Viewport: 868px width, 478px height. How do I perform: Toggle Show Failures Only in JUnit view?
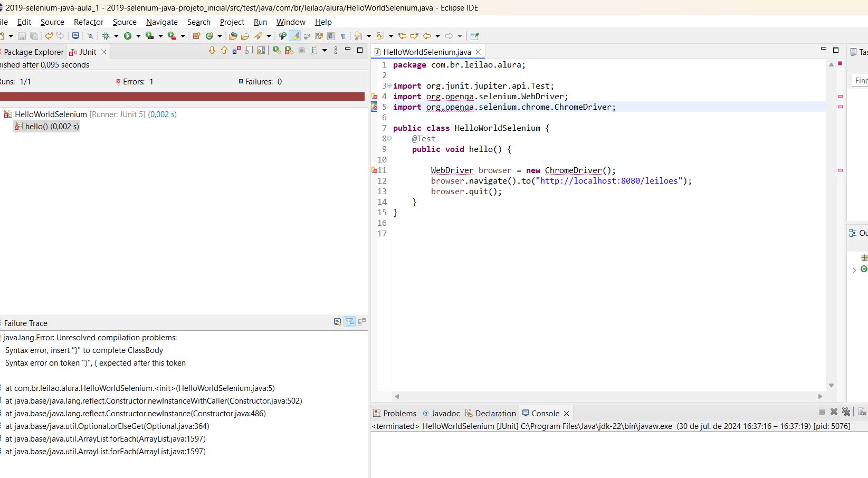tap(236, 50)
